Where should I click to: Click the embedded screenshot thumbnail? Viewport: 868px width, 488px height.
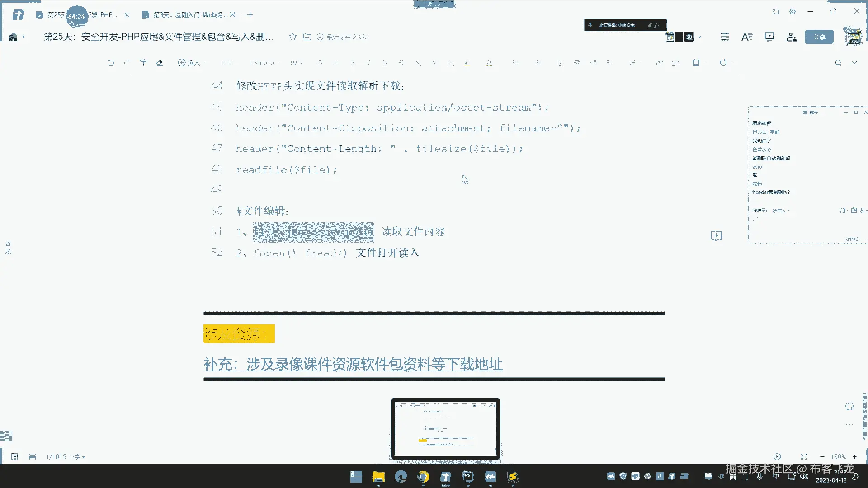click(445, 428)
